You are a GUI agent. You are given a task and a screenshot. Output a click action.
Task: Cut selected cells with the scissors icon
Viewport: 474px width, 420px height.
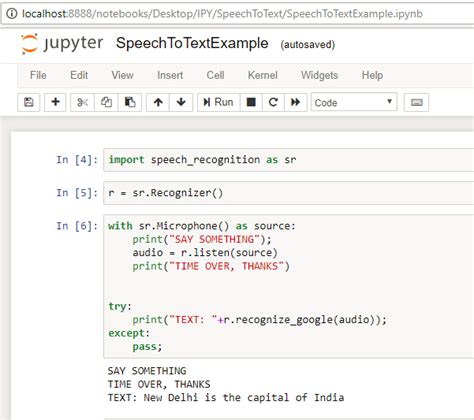click(82, 102)
